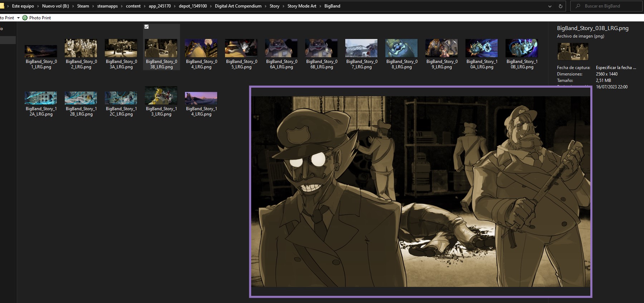Viewport: 644px width, 303px height.
Task: Click the 'Fecha de captura:' label
Action: [x=574, y=68]
